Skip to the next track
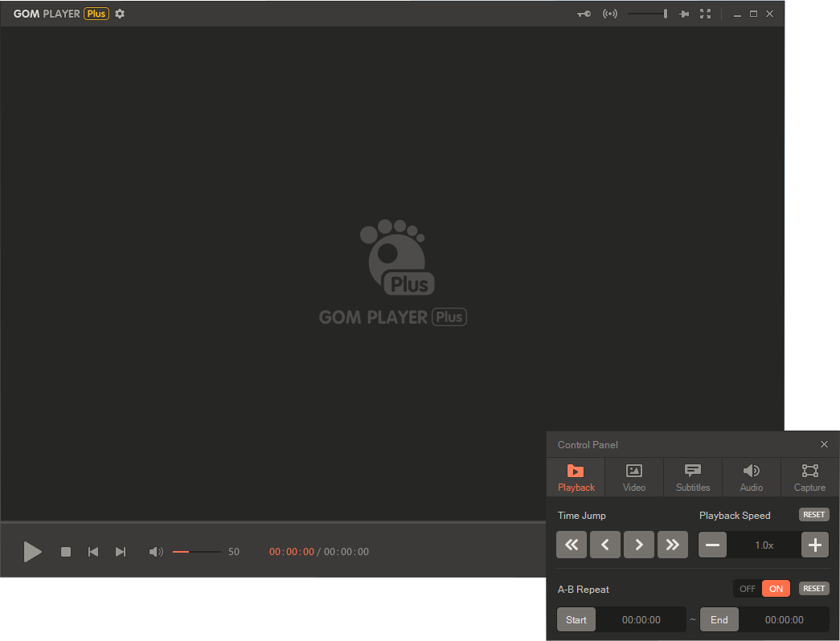This screenshot has width=840, height=641. tap(121, 552)
